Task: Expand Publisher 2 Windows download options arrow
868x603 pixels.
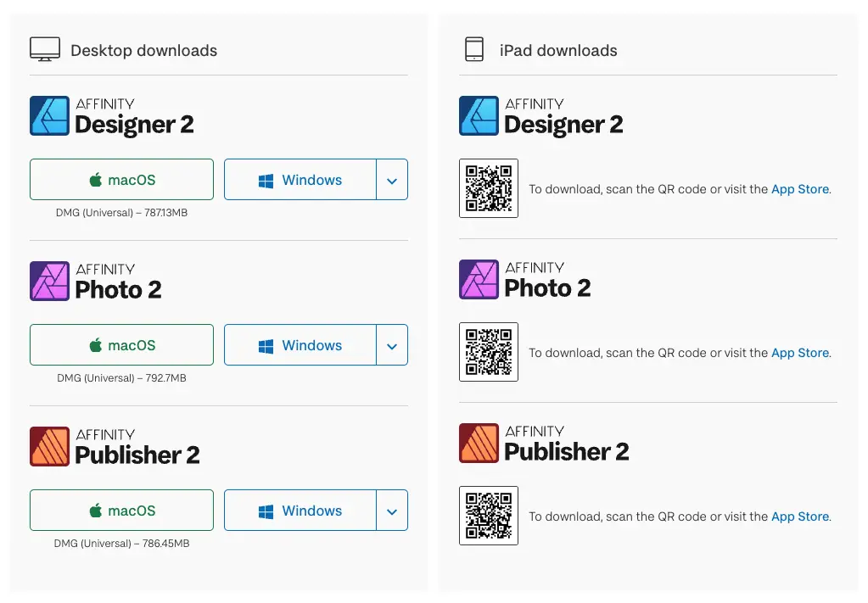Action: tap(392, 510)
